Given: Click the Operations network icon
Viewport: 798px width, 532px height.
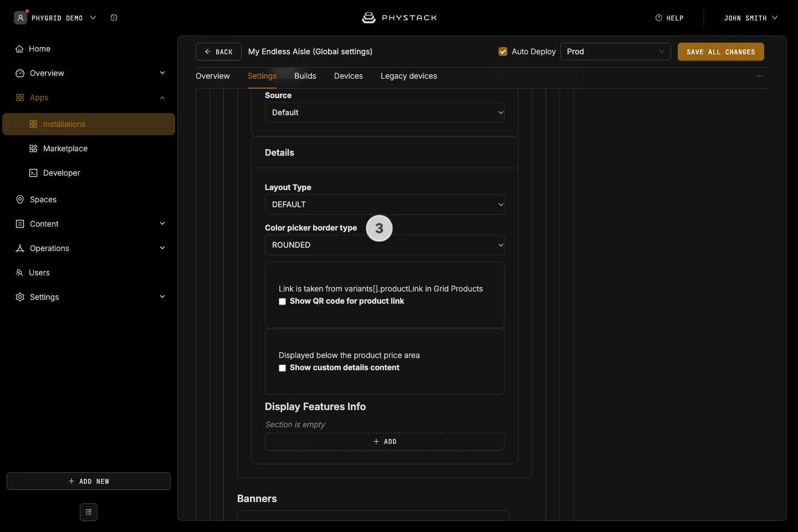Looking at the screenshot, I should (20, 248).
